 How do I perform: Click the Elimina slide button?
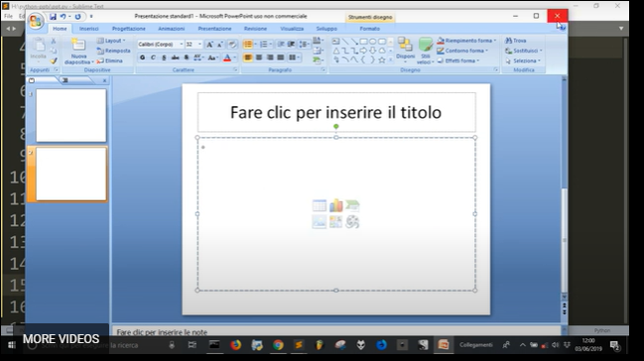[110, 60]
